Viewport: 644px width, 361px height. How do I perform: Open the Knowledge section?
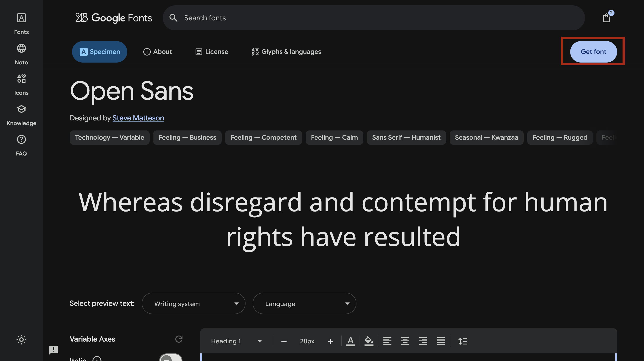click(21, 115)
